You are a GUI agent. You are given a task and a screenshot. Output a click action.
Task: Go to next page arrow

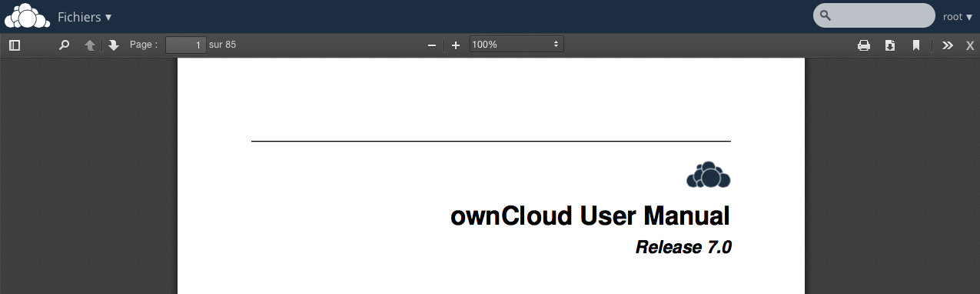click(x=114, y=45)
